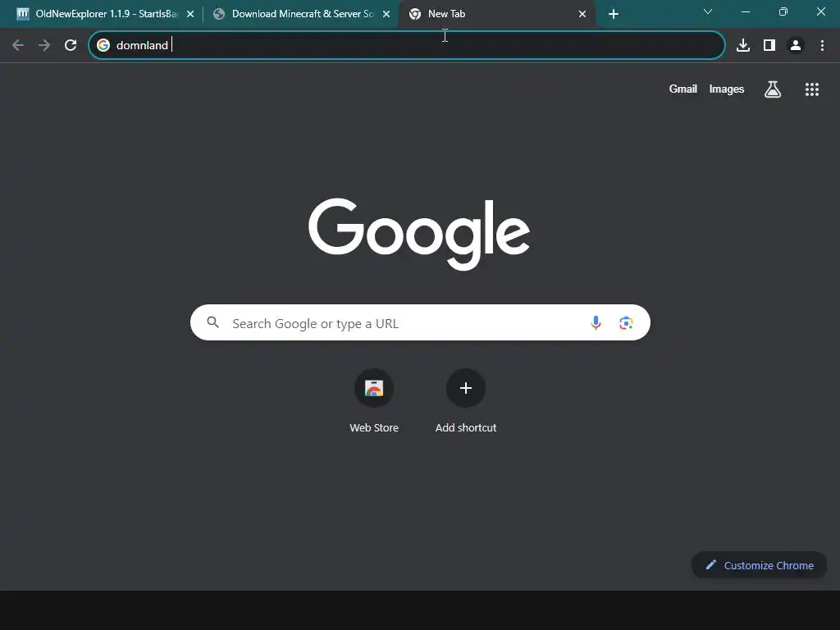This screenshot has width=840, height=630.
Task: Click the browser back arrow
Action: coord(18,46)
